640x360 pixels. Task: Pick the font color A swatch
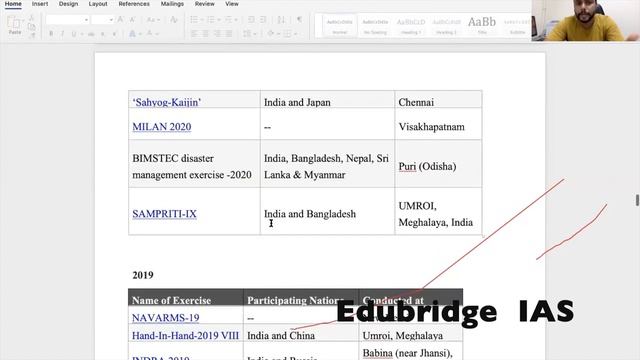coord(149,34)
